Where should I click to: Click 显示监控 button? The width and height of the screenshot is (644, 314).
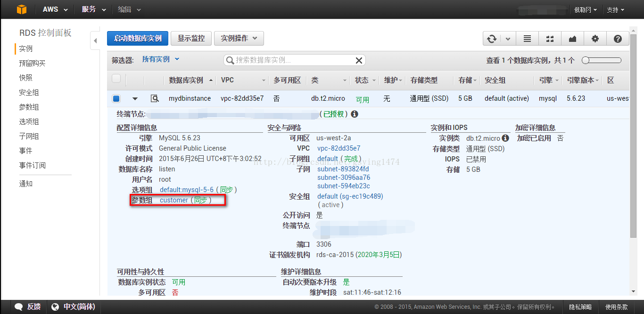191,39
